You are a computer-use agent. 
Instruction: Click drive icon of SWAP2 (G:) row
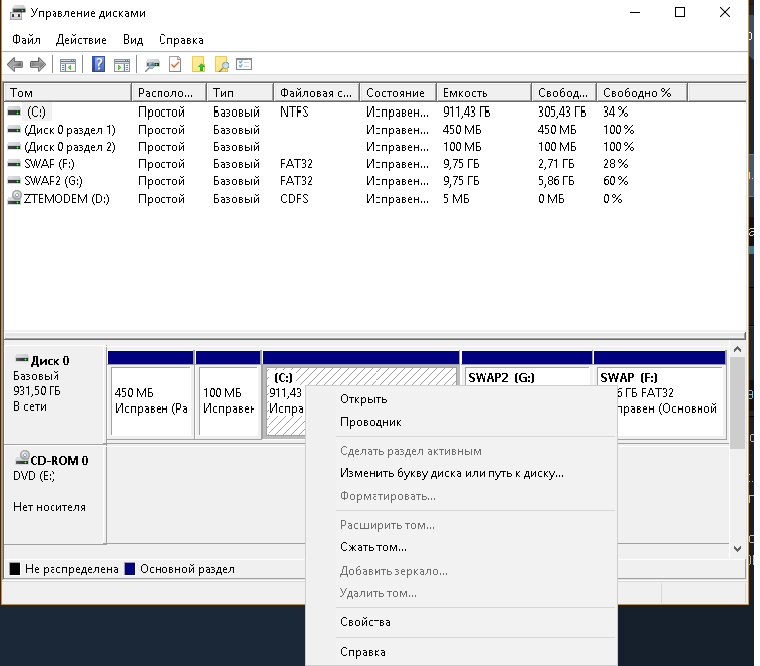[x=14, y=181]
